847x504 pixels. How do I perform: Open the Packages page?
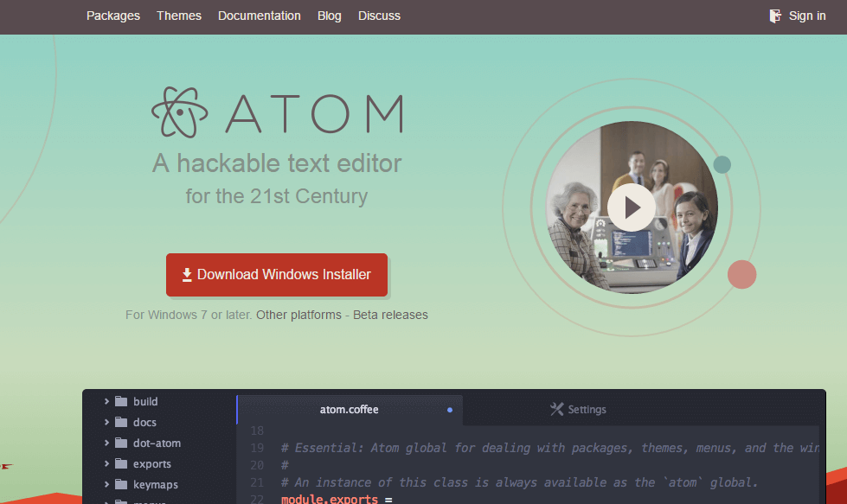tap(112, 16)
